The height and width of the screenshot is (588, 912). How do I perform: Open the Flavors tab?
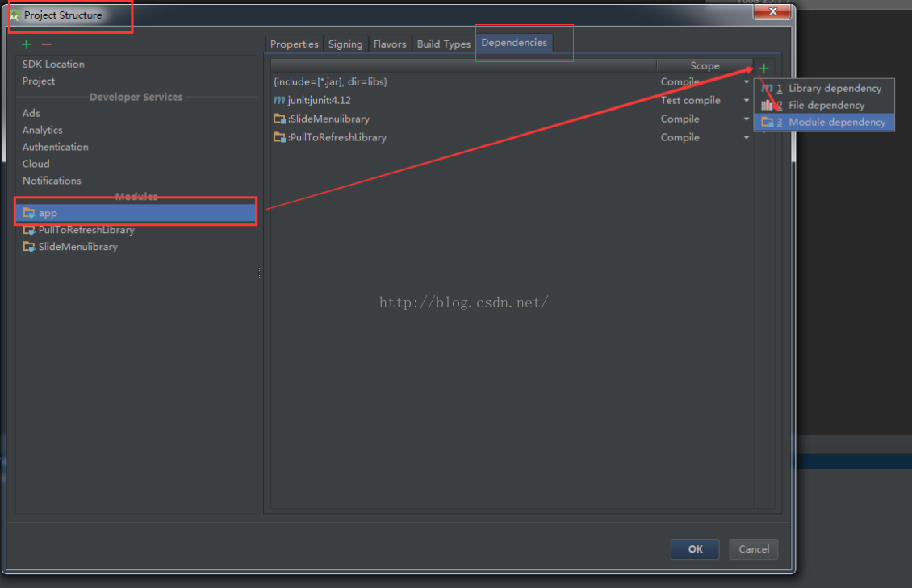(390, 44)
